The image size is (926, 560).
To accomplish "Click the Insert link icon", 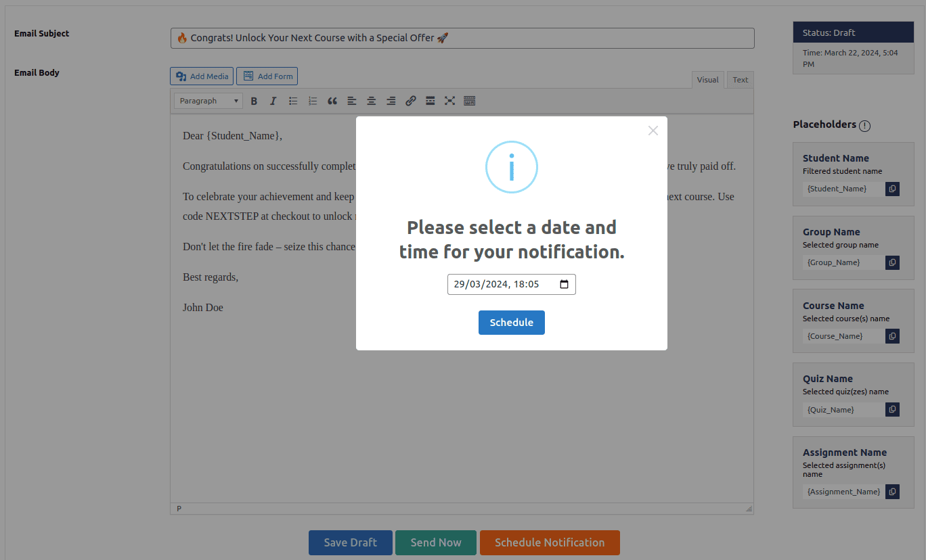I will 410,101.
